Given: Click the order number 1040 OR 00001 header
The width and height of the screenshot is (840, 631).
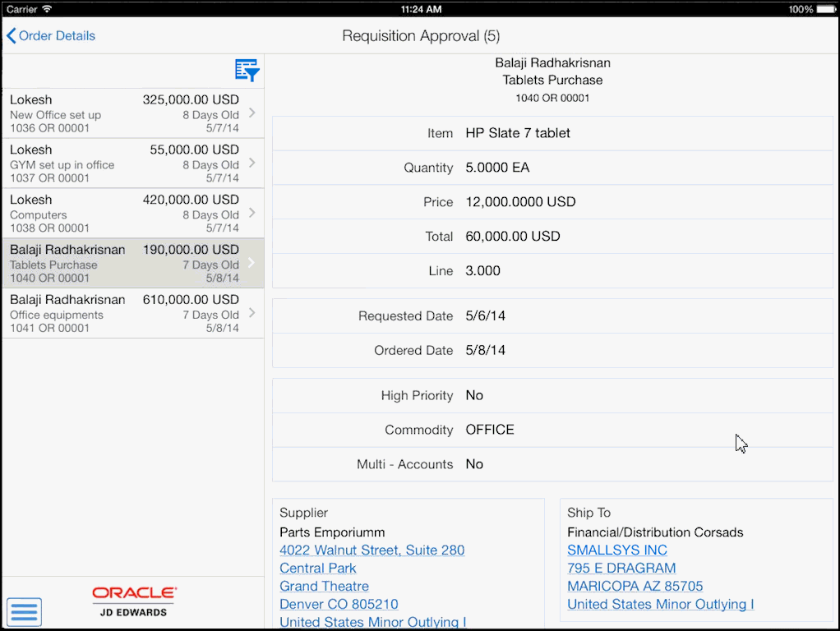Looking at the screenshot, I should coord(552,98).
